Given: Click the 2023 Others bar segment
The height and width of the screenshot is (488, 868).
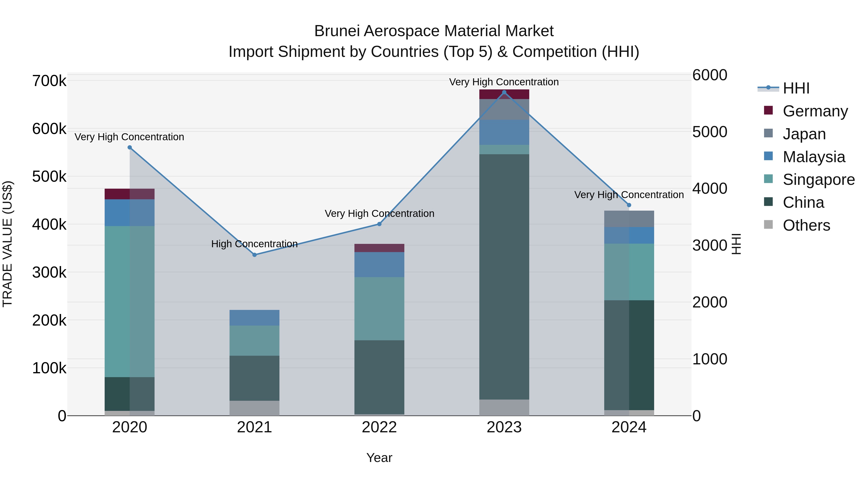Looking at the screenshot, I should point(504,408).
